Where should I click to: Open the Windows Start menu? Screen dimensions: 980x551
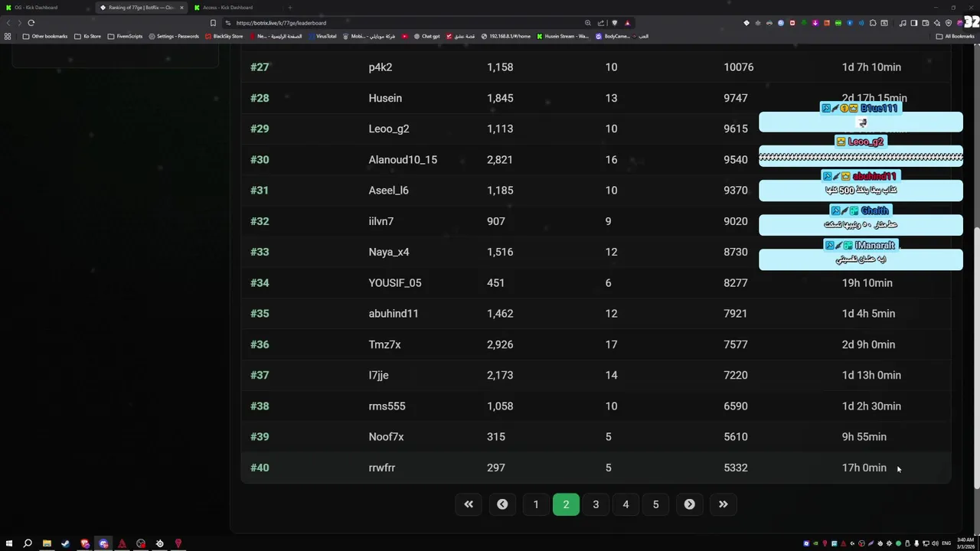click(x=8, y=543)
